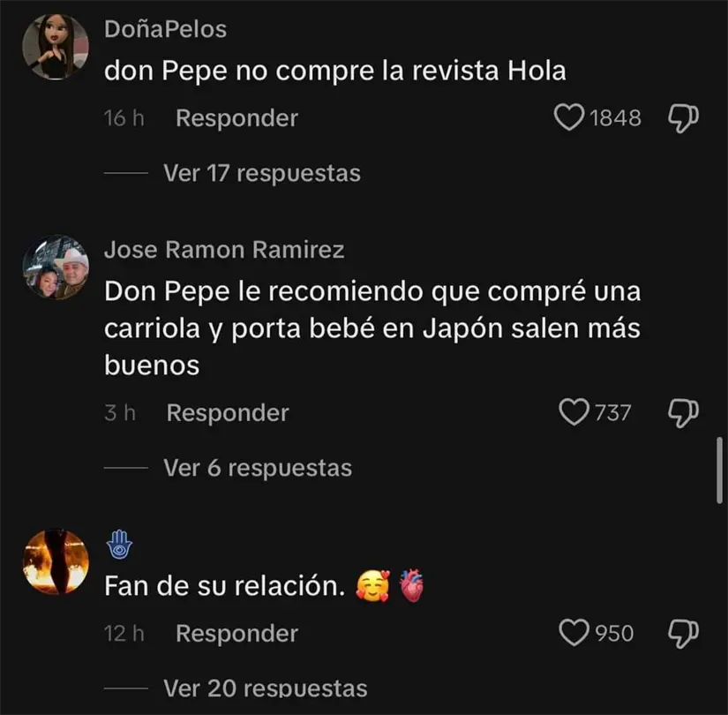Expand "Ver 17 respuestas" replies
728x715 pixels.
(x=261, y=173)
